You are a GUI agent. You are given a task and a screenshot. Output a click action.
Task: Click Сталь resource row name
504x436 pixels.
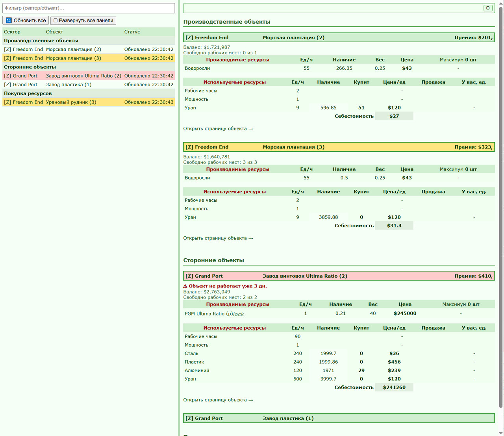click(x=192, y=354)
